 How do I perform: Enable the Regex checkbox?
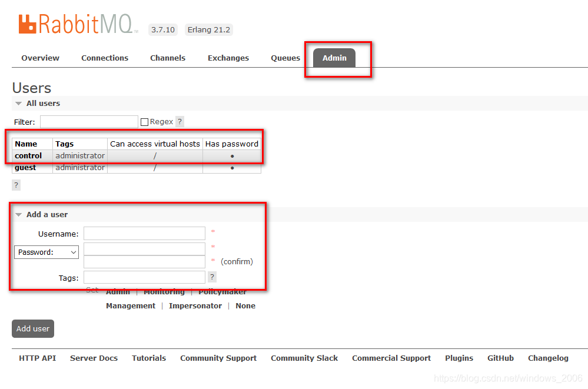[x=144, y=122]
